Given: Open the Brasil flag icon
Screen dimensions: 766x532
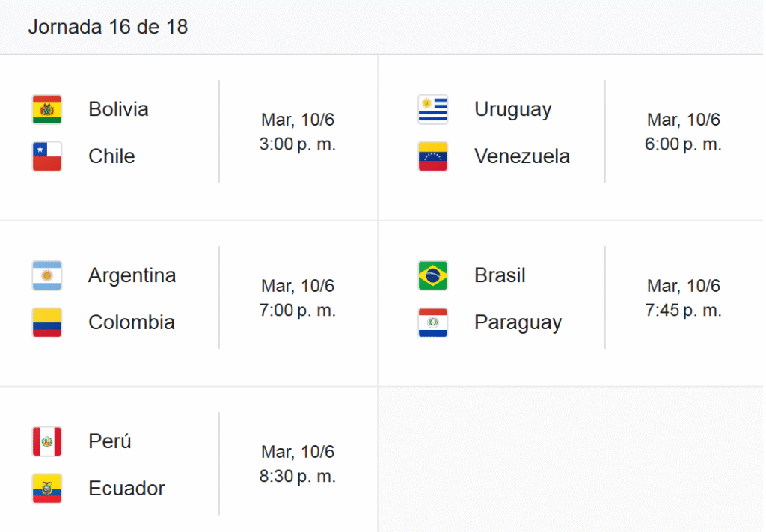Looking at the screenshot, I should [433, 275].
